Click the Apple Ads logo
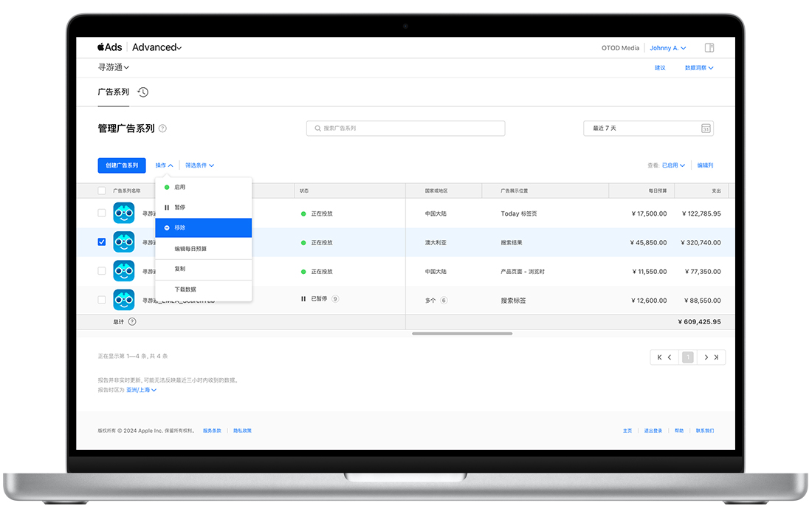 click(x=110, y=47)
